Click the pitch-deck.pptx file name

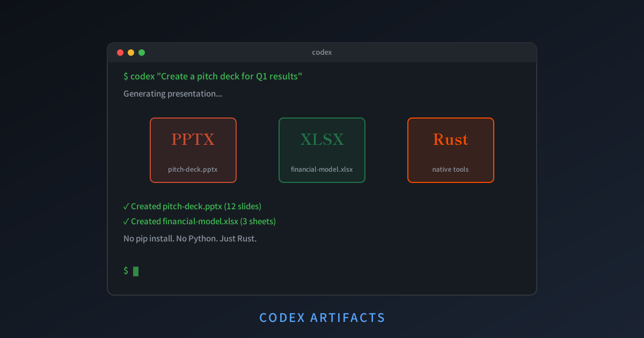pos(193,170)
